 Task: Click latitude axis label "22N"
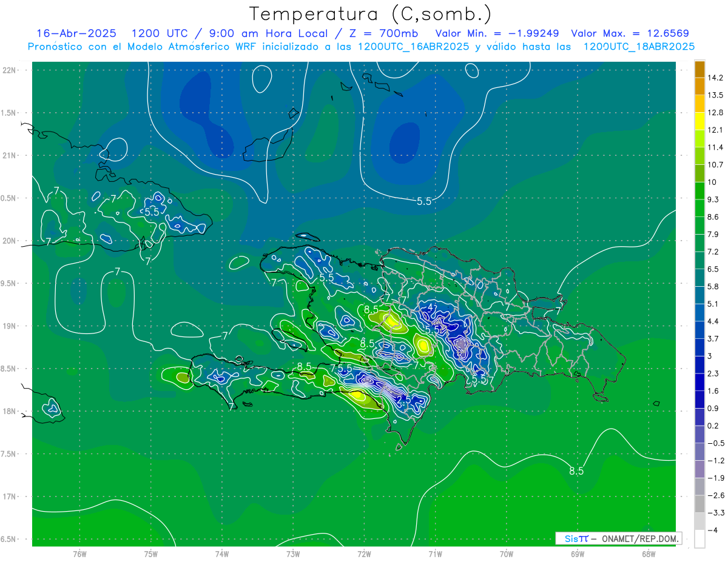tap(10, 70)
